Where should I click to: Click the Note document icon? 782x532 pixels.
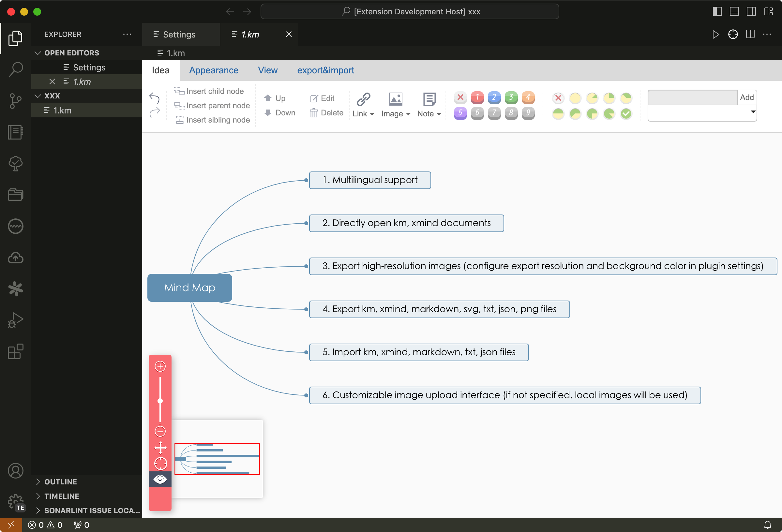[429, 99]
